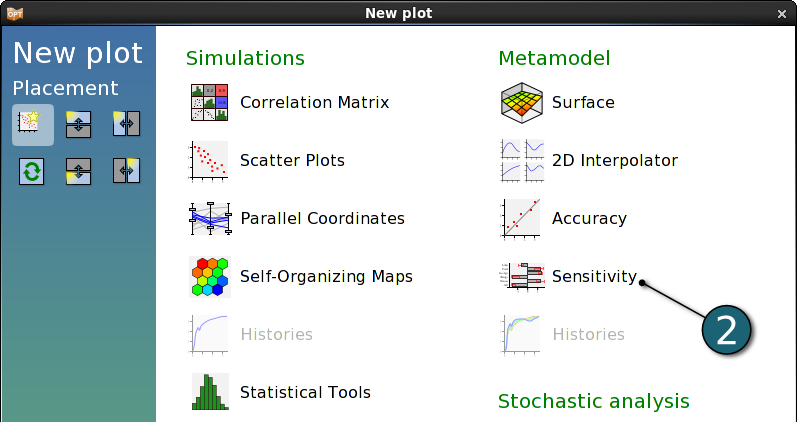797x422 pixels.
Task: Select the Statistical Tools histogram icon
Action: pyautogui.click(x=210, y=391)
